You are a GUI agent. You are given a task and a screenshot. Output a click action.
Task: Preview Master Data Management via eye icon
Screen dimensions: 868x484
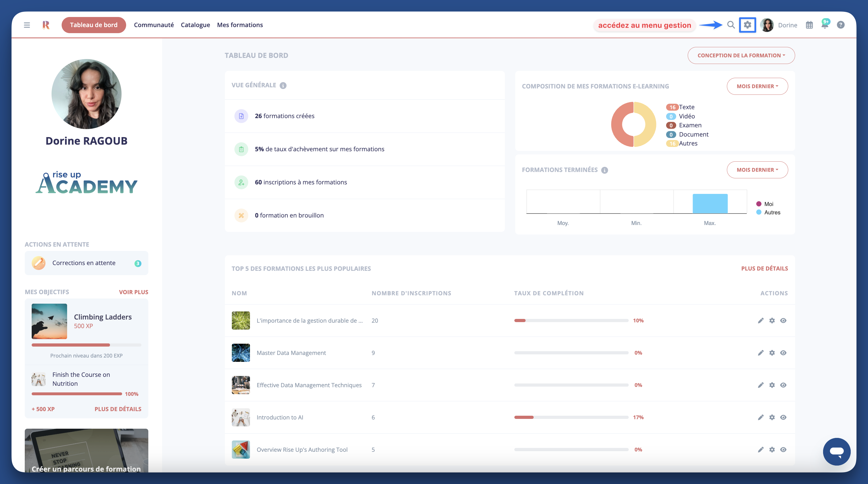pos(783,353)
